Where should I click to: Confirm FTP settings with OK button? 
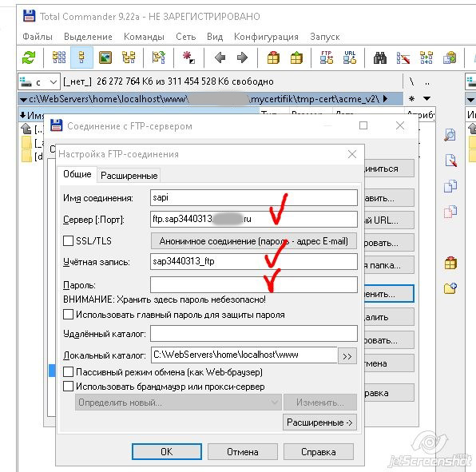[167, 452]
